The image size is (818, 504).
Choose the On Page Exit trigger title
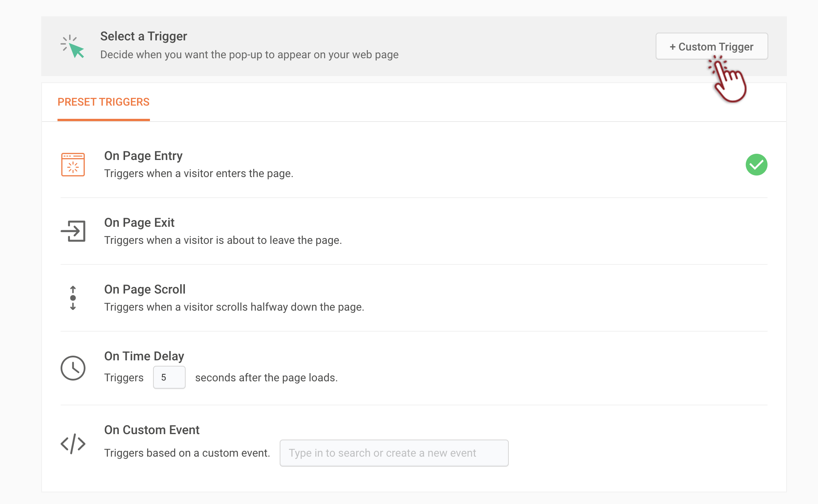click(139, 222)
